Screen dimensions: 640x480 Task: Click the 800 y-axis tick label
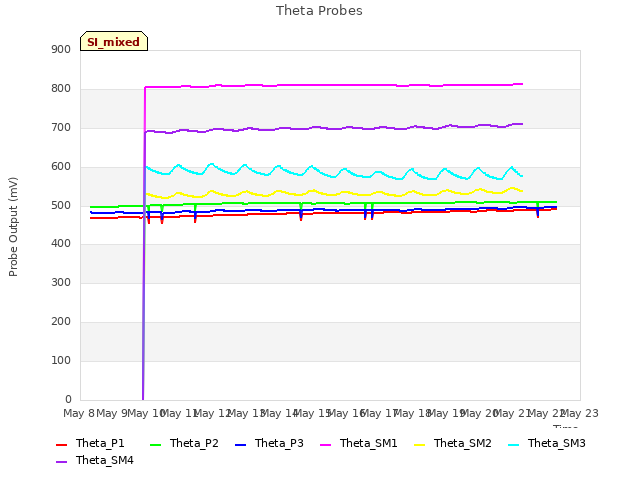(x=61, y=89)
